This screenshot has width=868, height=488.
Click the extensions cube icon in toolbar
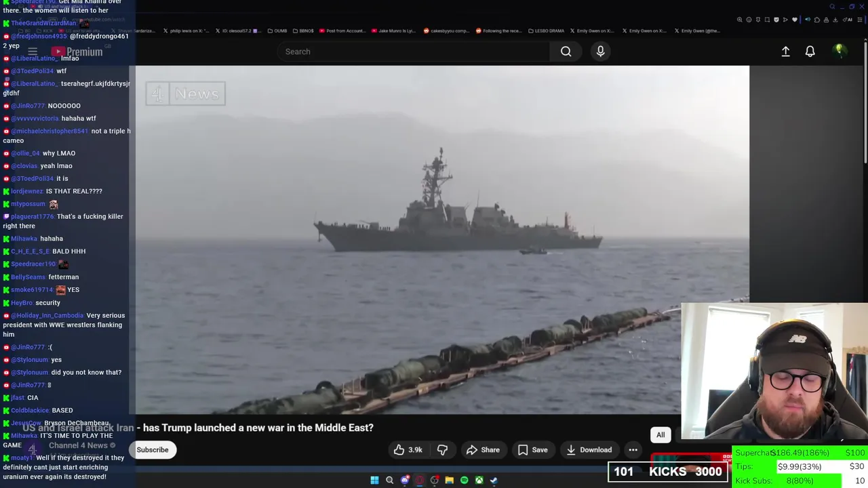point(817,20)
